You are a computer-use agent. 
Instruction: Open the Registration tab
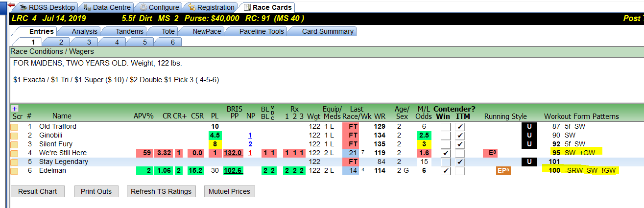tap(211, 7)
